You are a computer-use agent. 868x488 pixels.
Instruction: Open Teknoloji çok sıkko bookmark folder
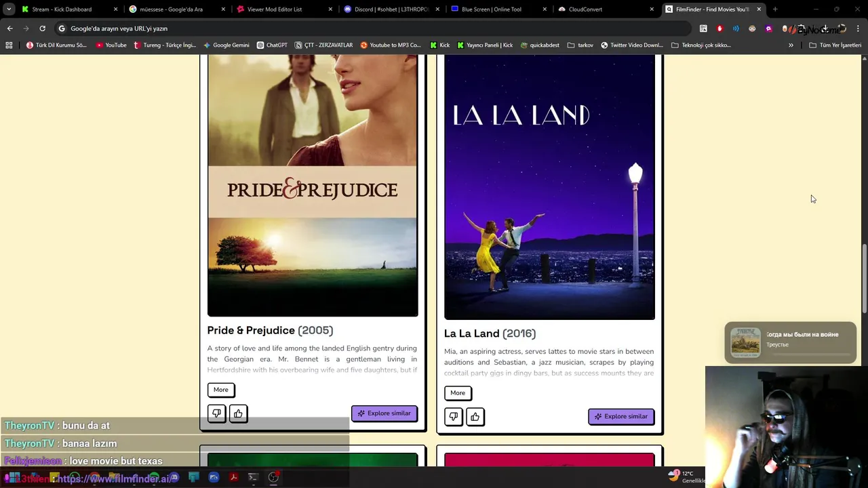701,45
